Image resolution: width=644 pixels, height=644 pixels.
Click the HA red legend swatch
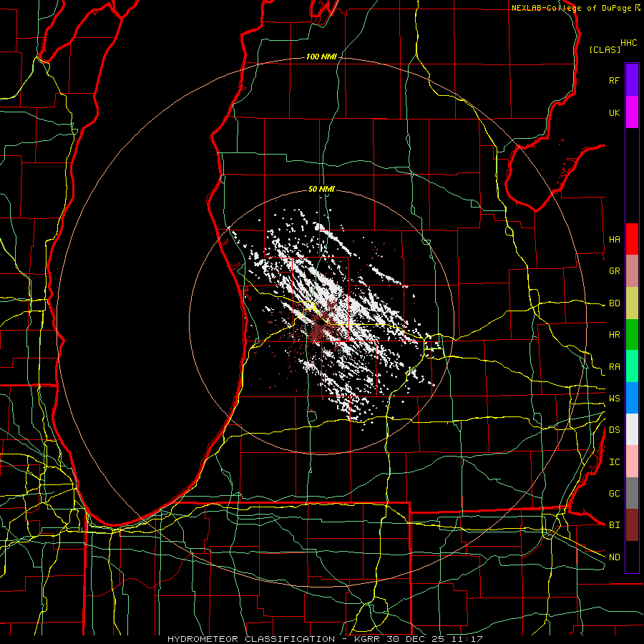[x=632, y=239]
